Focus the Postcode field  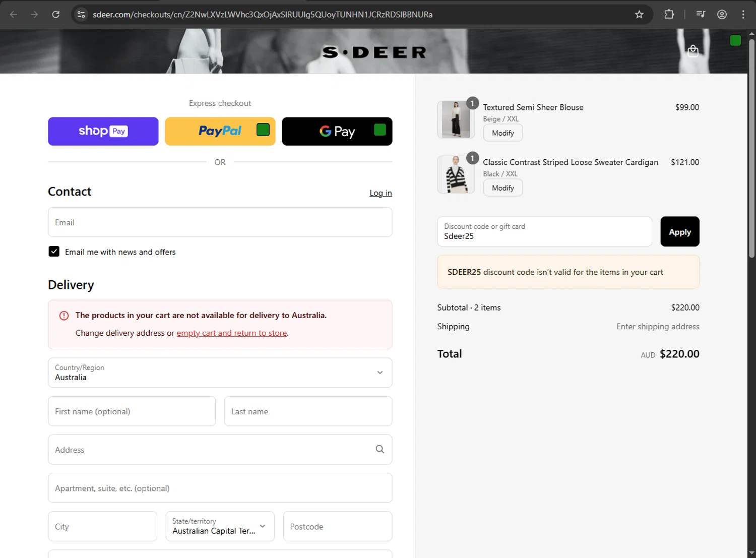pos(338,526)
